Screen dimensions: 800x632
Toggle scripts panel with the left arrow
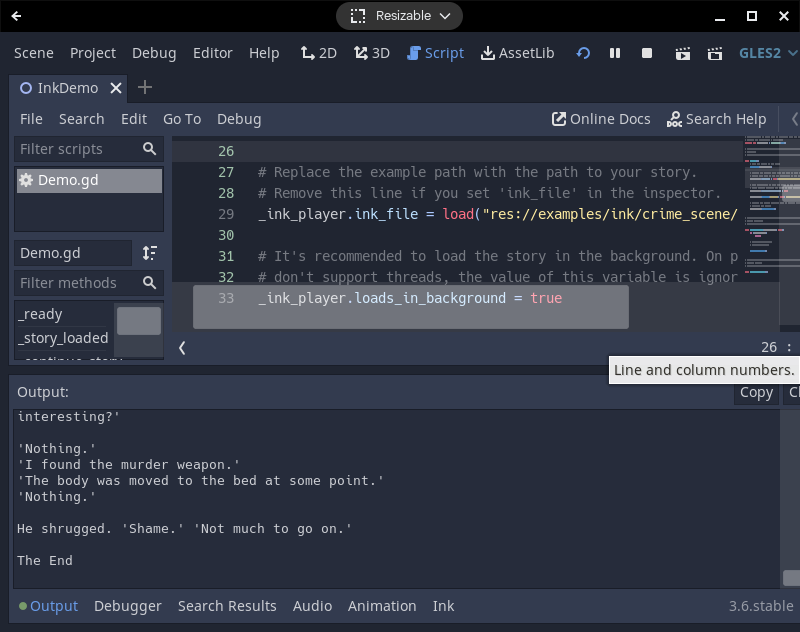(x=182, y=348)
